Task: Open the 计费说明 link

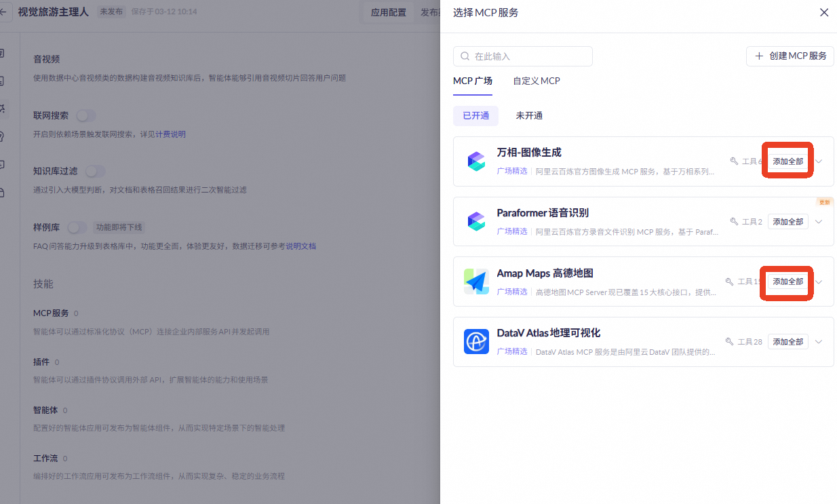Action: point(170,134)
